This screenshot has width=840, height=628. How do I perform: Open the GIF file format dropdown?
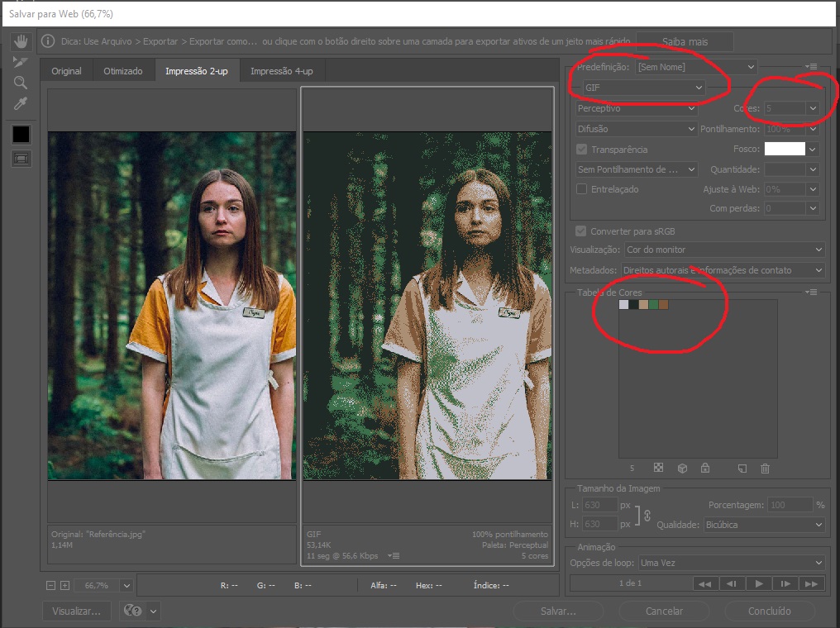tap(642, 88)
